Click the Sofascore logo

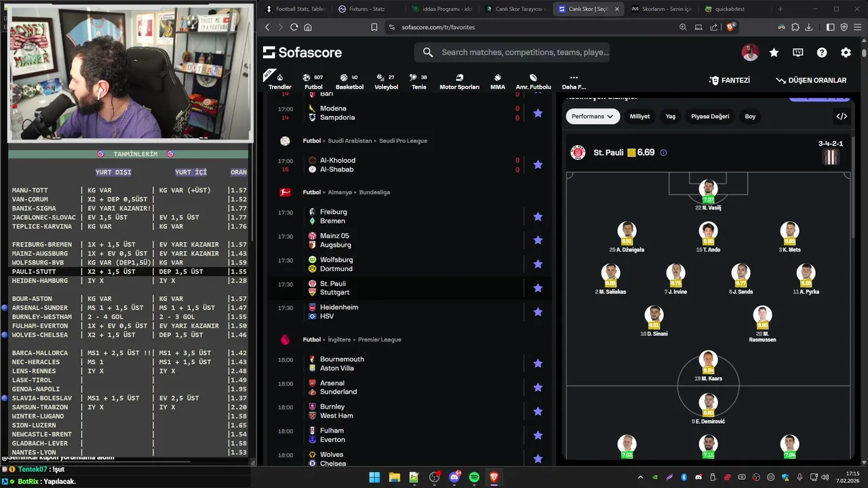click(302, 52)
